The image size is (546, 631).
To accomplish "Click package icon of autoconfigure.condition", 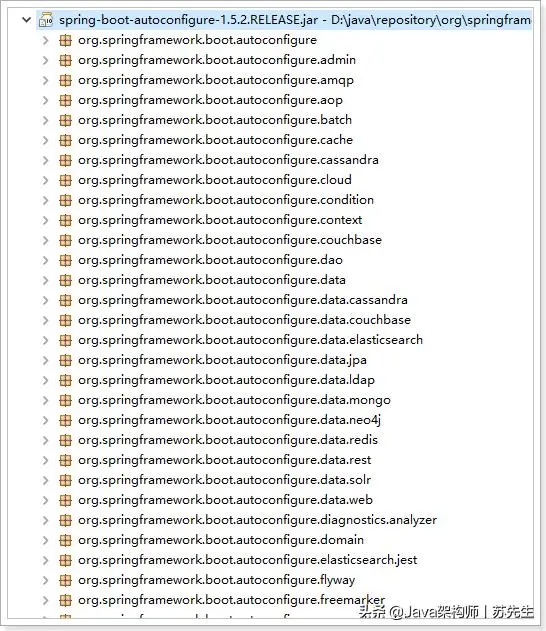I will pyautogui.click(x=65, y=200).
